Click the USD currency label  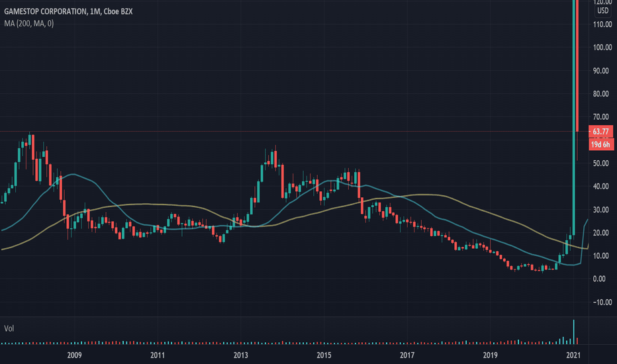pyautogui.click(x=603, y=11)
